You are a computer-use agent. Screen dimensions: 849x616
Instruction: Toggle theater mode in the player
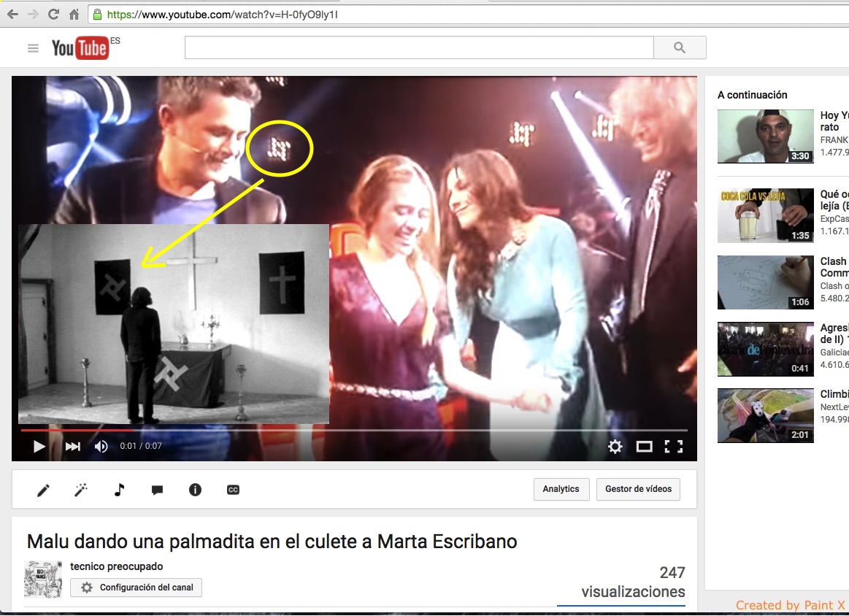pos(644,447)
